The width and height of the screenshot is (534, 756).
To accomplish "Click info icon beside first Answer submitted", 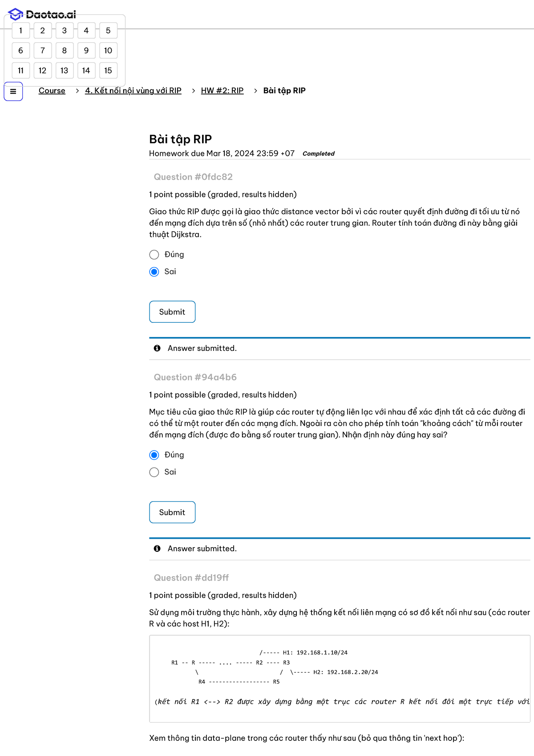I will click(x=157, y=348).
